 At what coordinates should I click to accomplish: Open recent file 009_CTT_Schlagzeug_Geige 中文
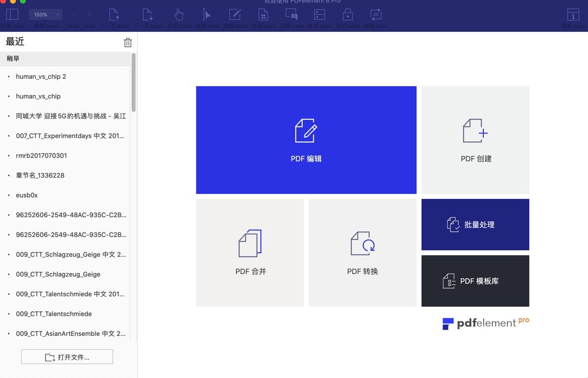coord(65,255)
